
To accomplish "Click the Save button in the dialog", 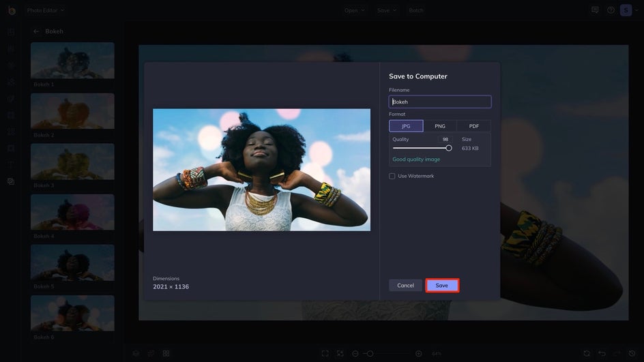I will coord(442,285).
